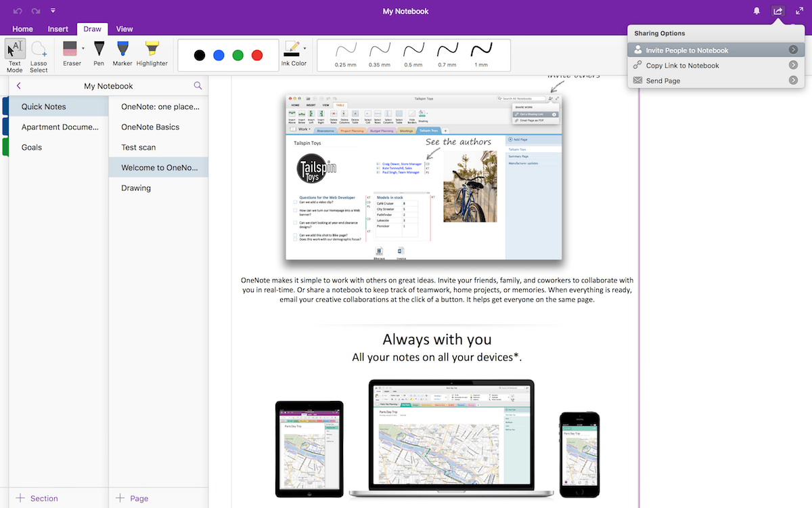
Task: Pick the Marker drawing tool
Action: tap(122, 54)
